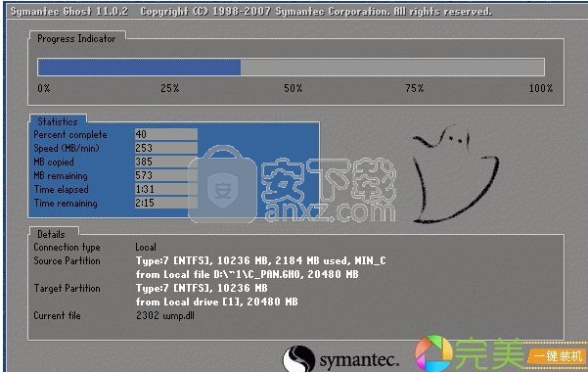Click the Symantec Ghost title bar text
This screenshot has width=588, height=372.
(x=69, y=12)
